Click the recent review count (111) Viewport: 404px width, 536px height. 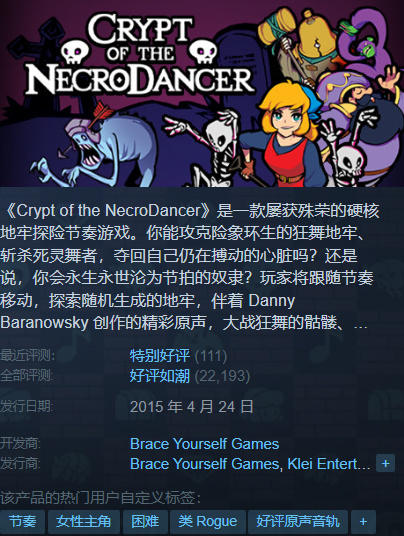click(x=211, y=356)
